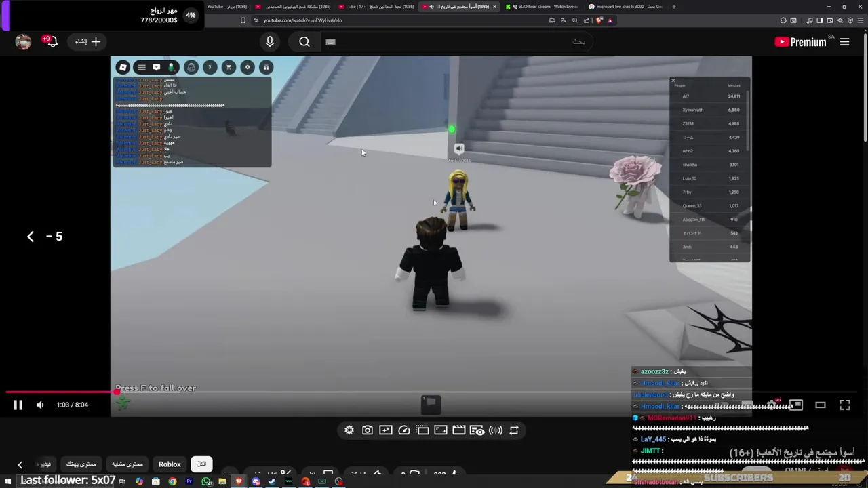Screen dimensions: 868x488
Task: Open Premiere Pro from the taskbar
Action: click(x=189, y=482)
